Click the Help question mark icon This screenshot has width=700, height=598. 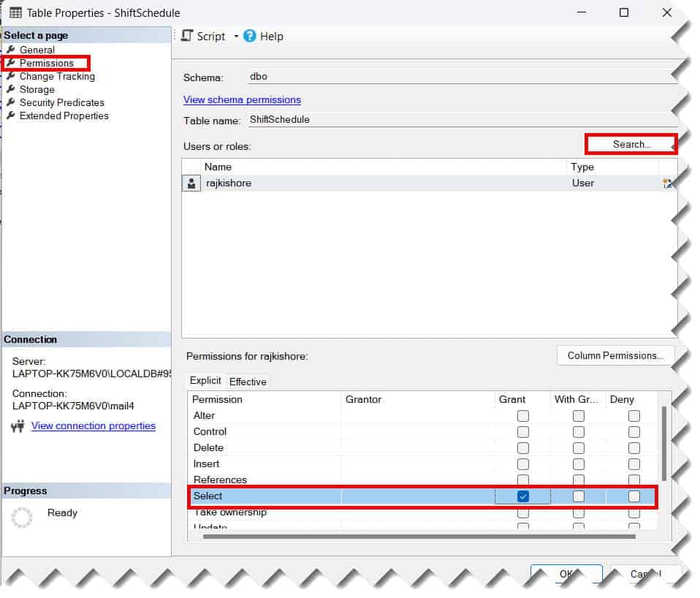(x=250, y=36)
